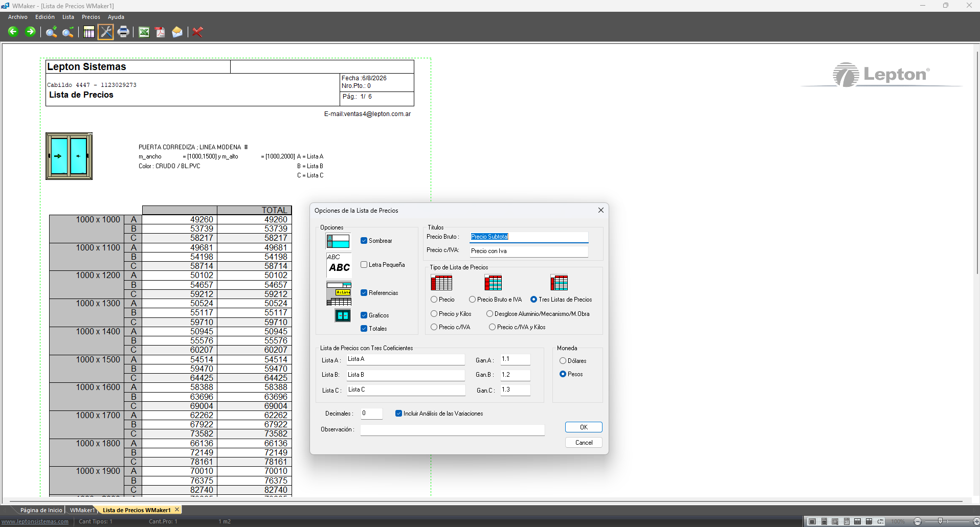Click the dashed rectangle icon in status bar
This screenshot has width=980, height=527.
point(880,521)
